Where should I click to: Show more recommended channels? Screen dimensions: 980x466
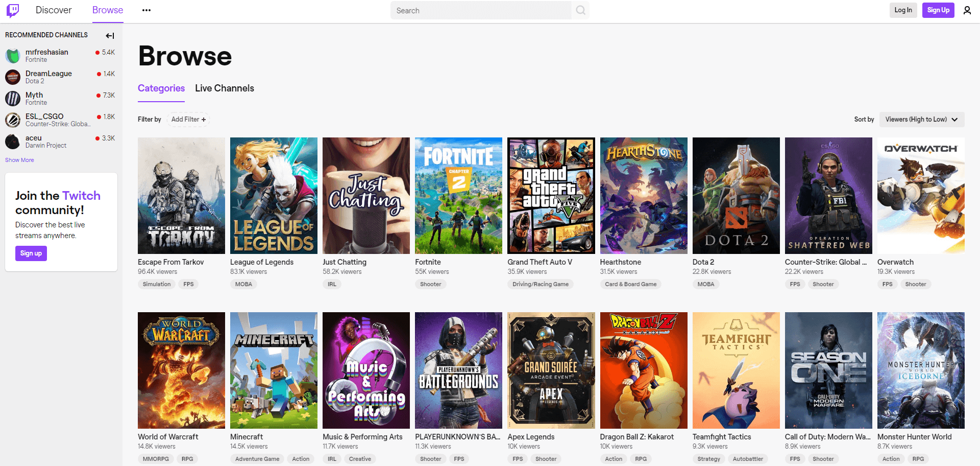click(19, 160)
